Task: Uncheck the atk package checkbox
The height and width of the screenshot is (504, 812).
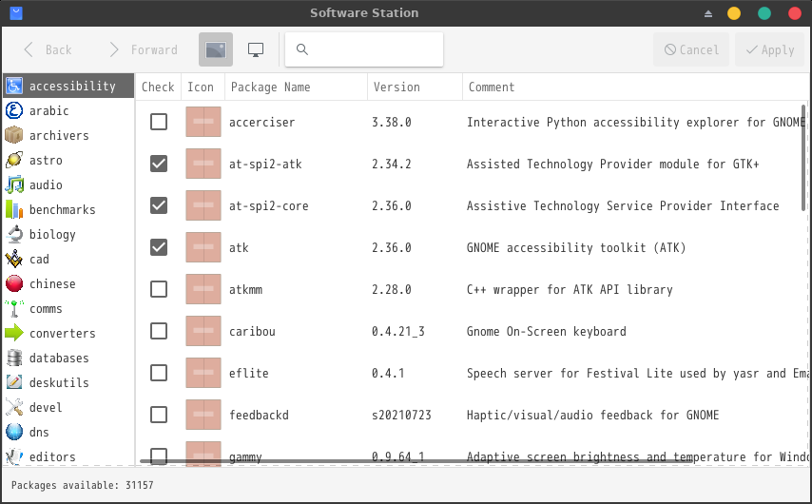Action: (x=159, y=247)
